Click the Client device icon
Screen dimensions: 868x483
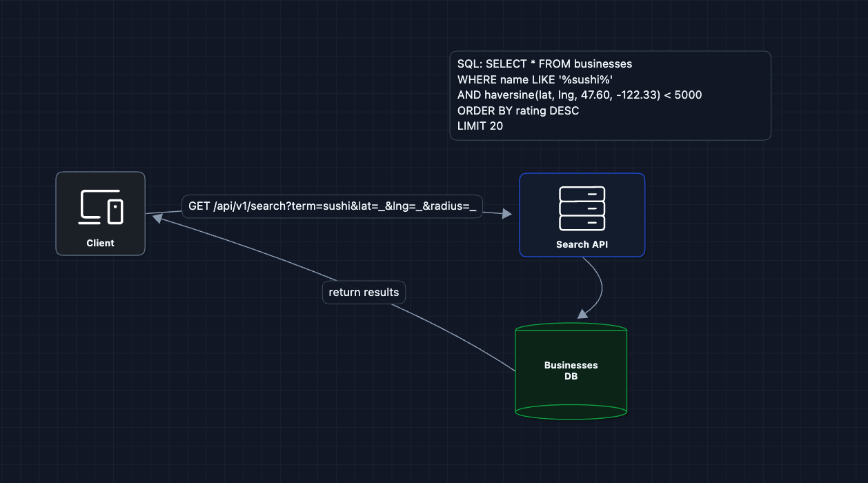point(101,207)
